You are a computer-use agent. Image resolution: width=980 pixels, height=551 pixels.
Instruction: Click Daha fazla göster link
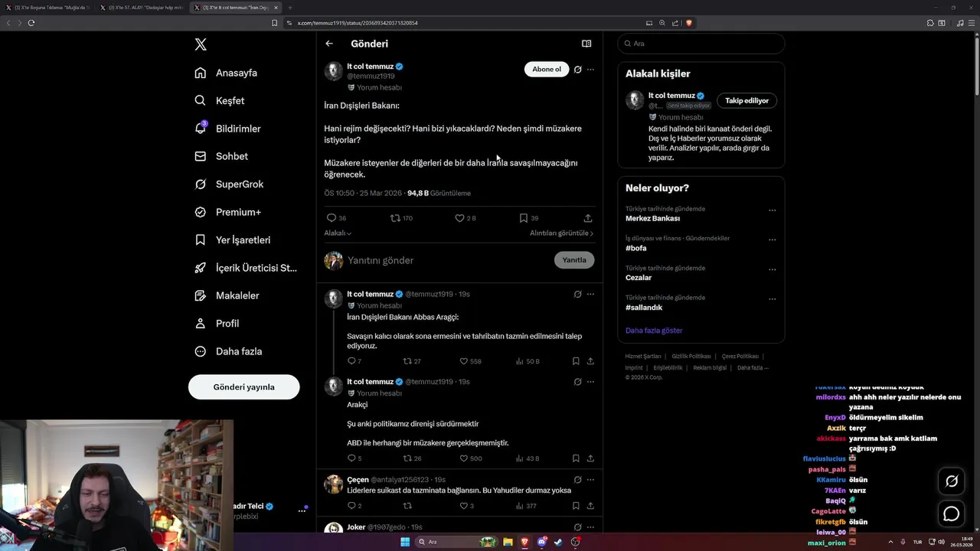click(x=654, y=331)
